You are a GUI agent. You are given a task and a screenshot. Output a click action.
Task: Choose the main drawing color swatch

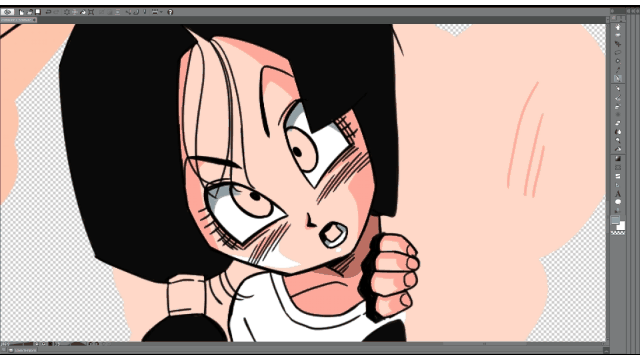coord(615,220)
